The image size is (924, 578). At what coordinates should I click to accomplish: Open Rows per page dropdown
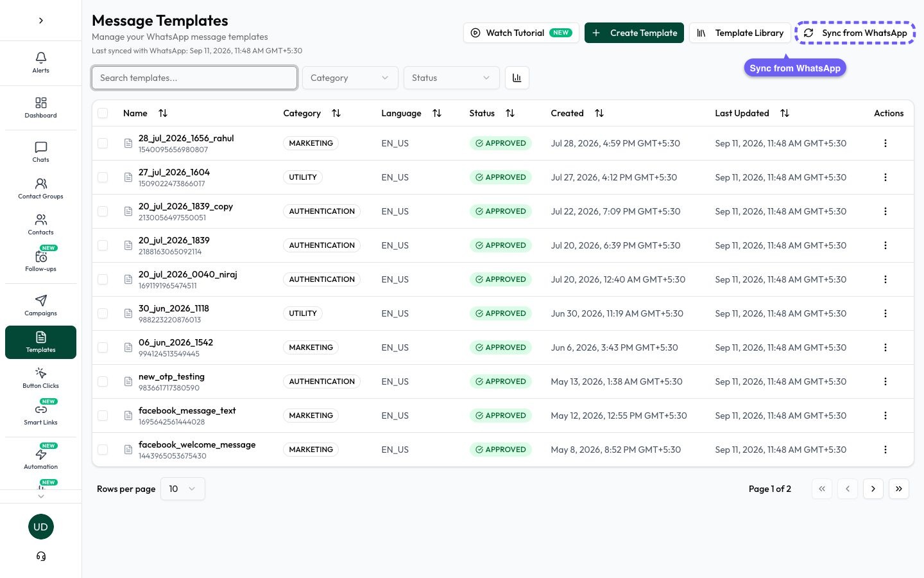[x=183, y=489]
